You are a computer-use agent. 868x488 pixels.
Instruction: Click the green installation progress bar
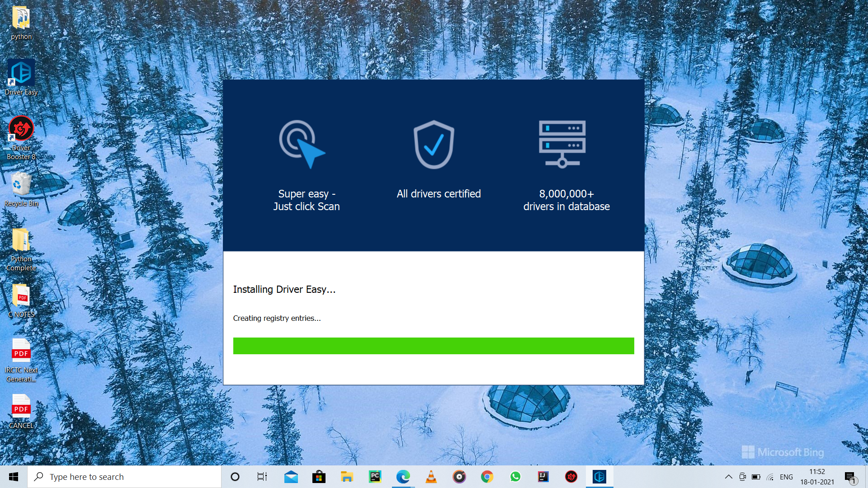[434, 346]
